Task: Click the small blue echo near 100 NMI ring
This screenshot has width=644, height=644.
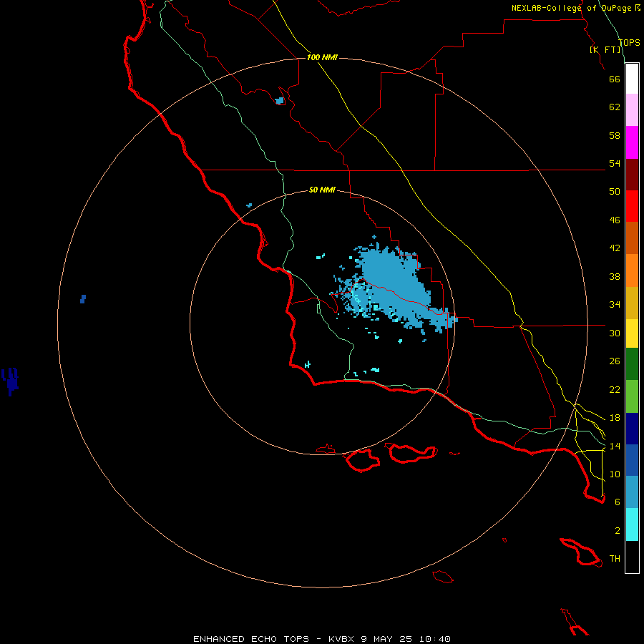Action: (280, 101)
